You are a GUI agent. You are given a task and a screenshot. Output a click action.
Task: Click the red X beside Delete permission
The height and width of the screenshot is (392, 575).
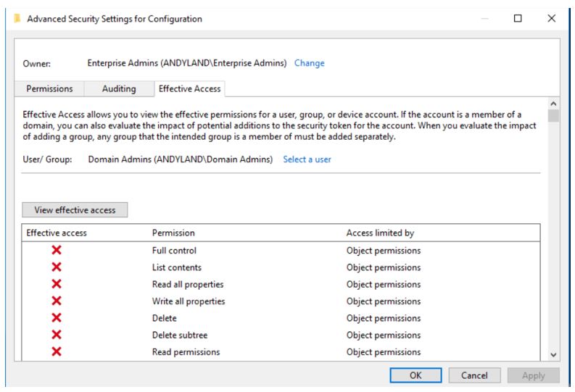click(x=57, y=317)
